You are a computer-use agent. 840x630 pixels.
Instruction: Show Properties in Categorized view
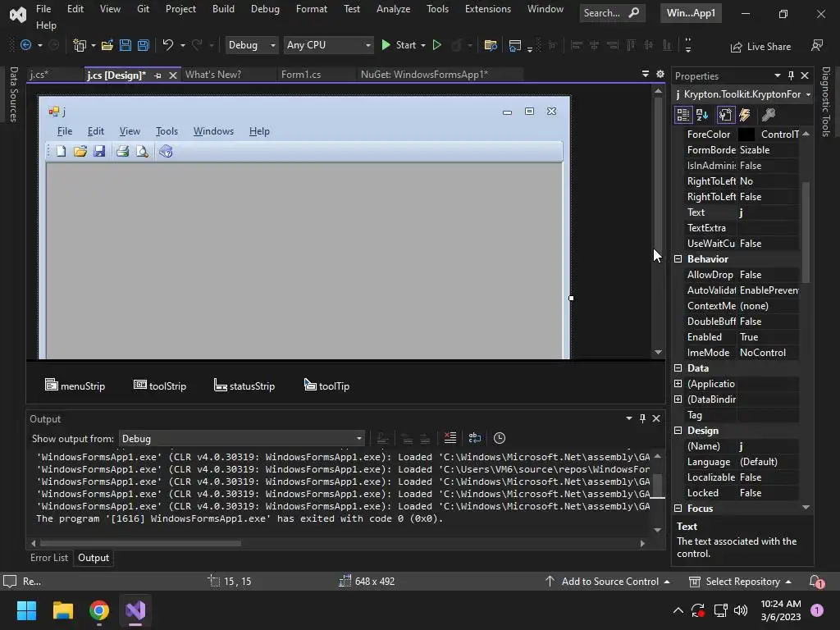683,115
